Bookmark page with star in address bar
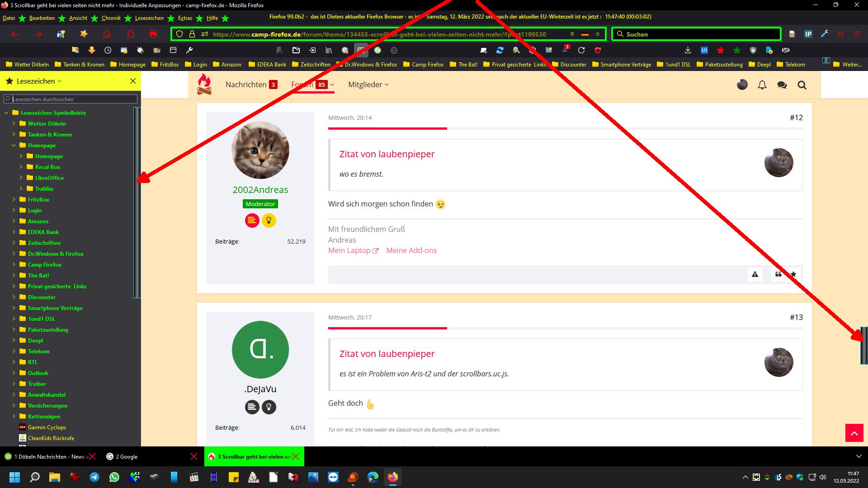 597,34
